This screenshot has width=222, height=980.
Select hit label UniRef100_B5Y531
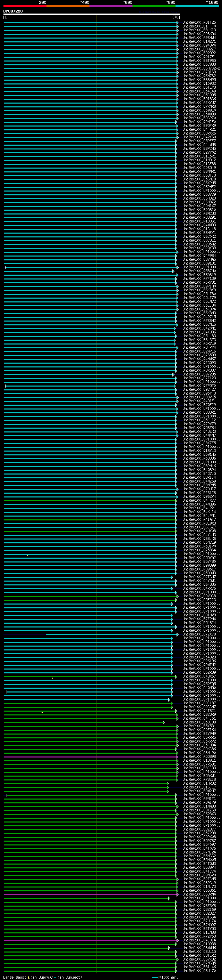[x=199, y=726]
